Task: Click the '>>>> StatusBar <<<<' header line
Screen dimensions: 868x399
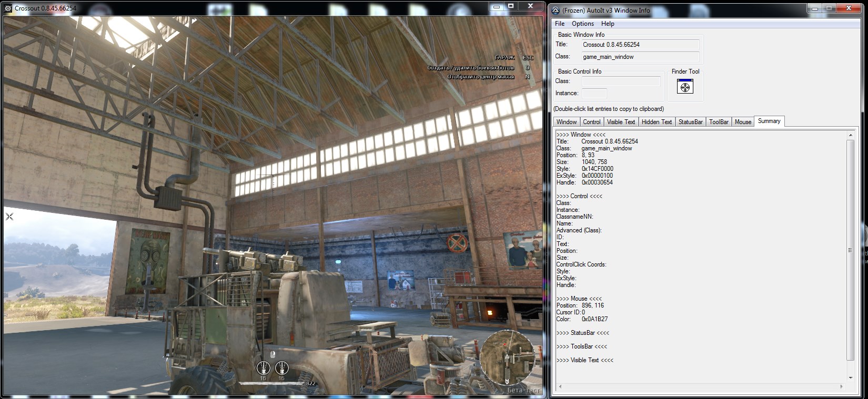Action: pos(583,333)
